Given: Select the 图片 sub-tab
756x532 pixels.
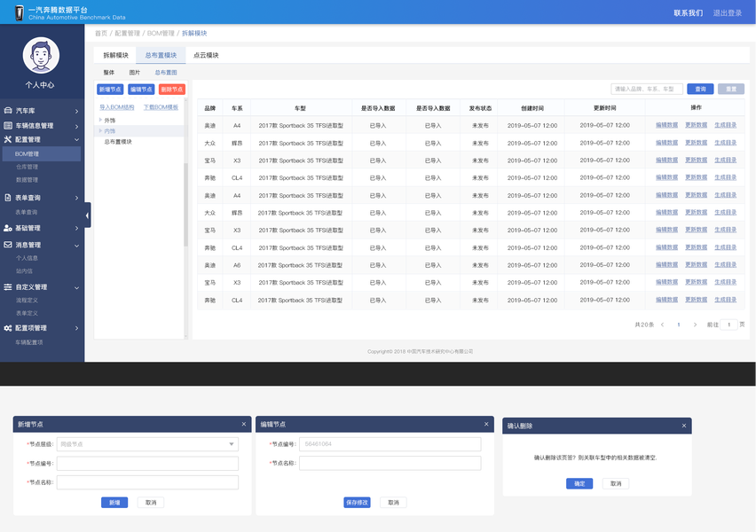Looking at the screenshot, I should (x=135, y=73).
